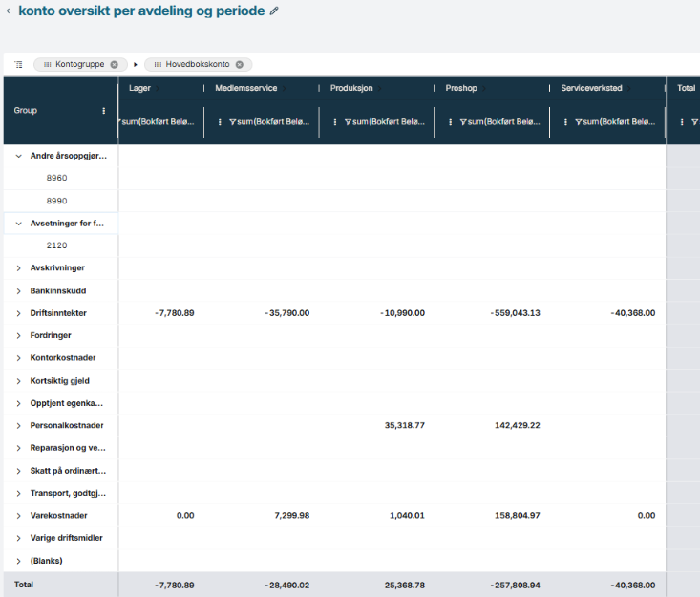Expand the Driftsinntekter group
The width and height of the screenshot is (700, 597).
coord(18,313)
